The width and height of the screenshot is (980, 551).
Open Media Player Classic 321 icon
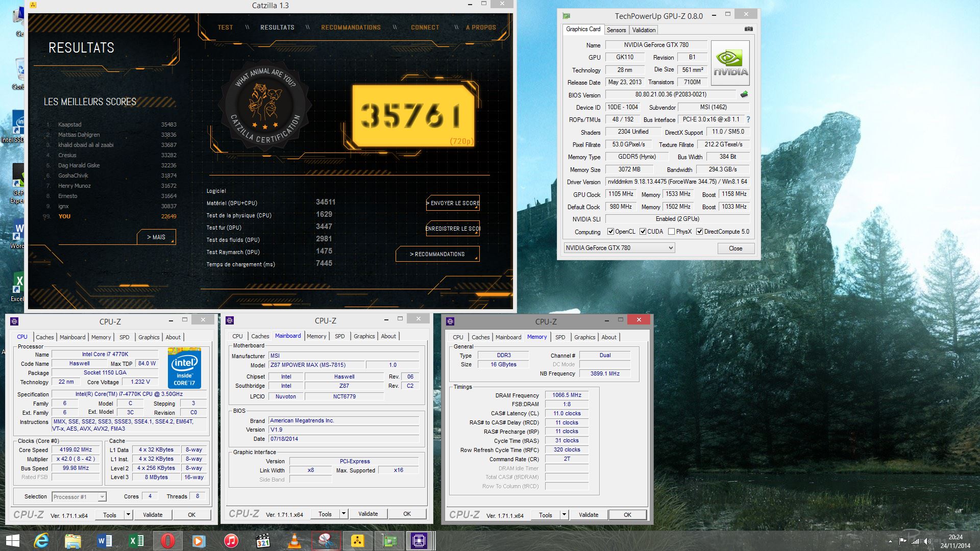coord(262,541)
